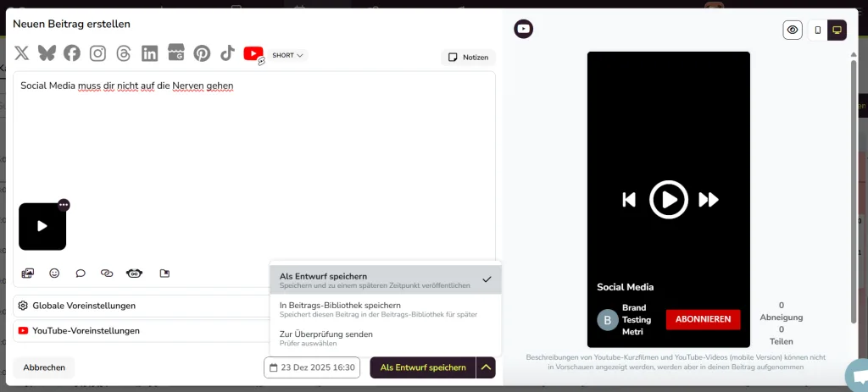Play the preview video
The width and height of the screenshot is (868, 392).
(x=669, y=200)
